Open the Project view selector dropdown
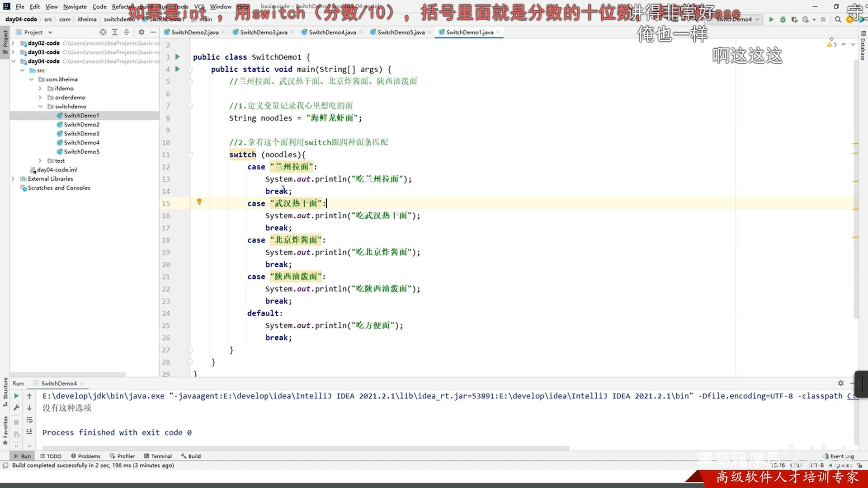 34,32
